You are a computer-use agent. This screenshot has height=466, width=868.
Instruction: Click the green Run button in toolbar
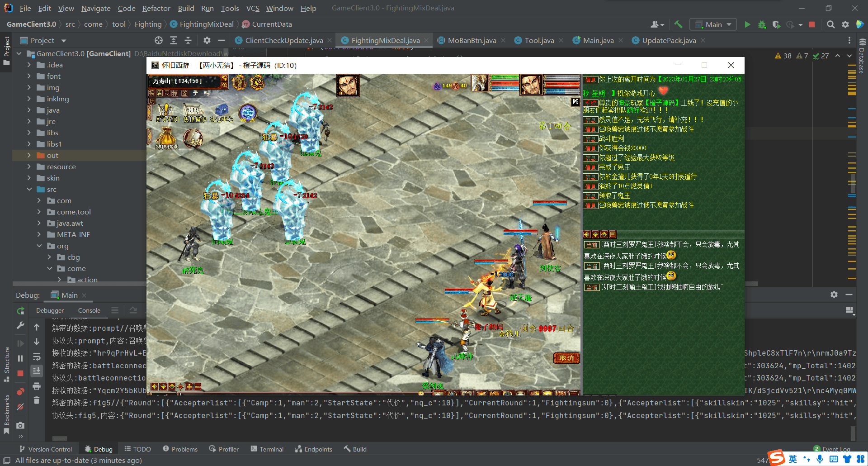coord(747,24)
